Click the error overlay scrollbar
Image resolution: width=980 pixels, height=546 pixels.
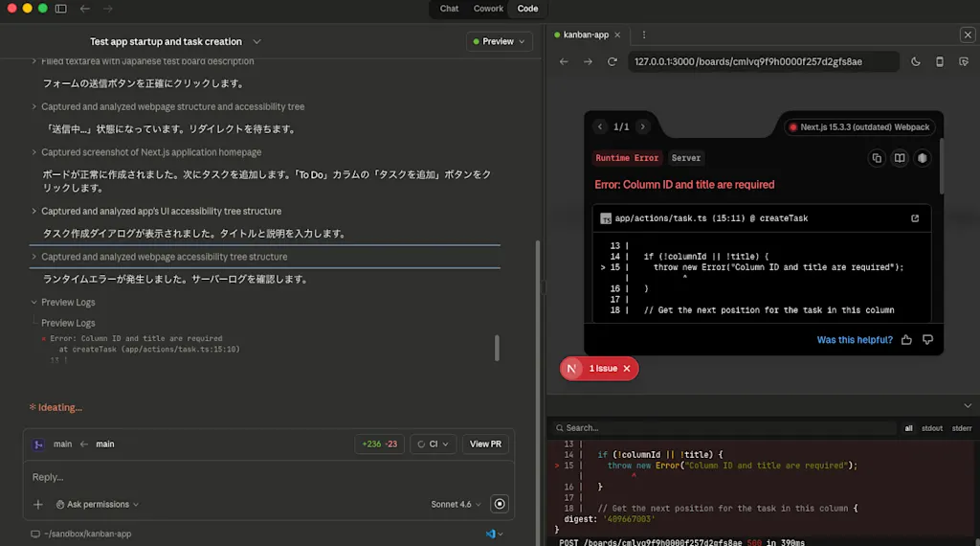click(x=942, y=166)
